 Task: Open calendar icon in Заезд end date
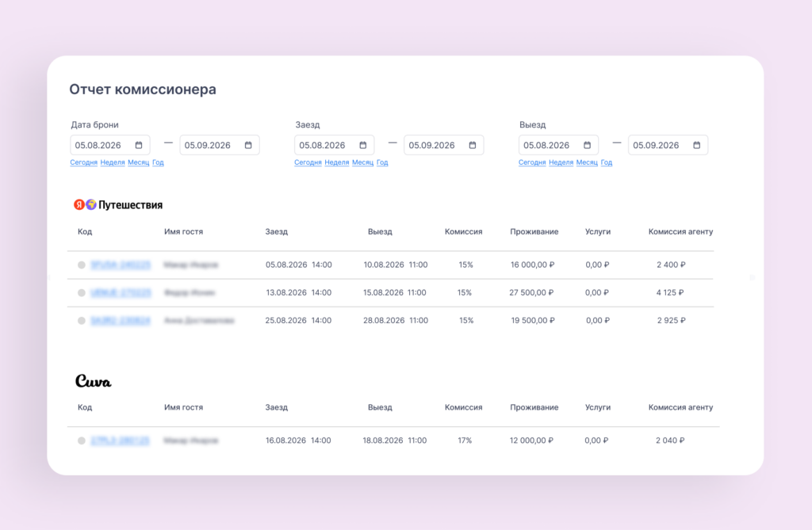[x=473, y=146]
